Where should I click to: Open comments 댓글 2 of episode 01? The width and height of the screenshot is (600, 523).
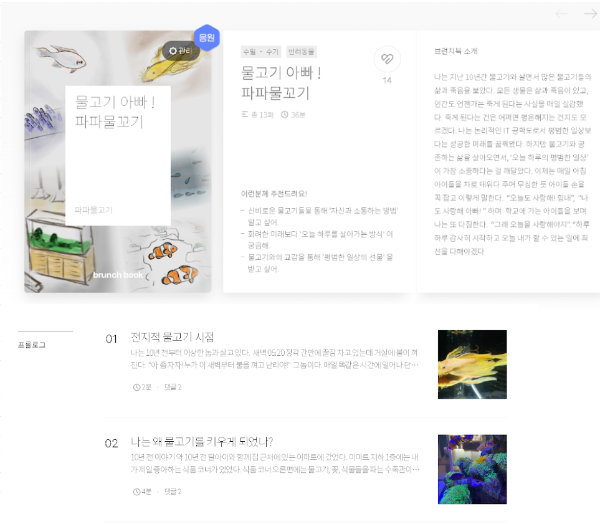coord(173,387)
